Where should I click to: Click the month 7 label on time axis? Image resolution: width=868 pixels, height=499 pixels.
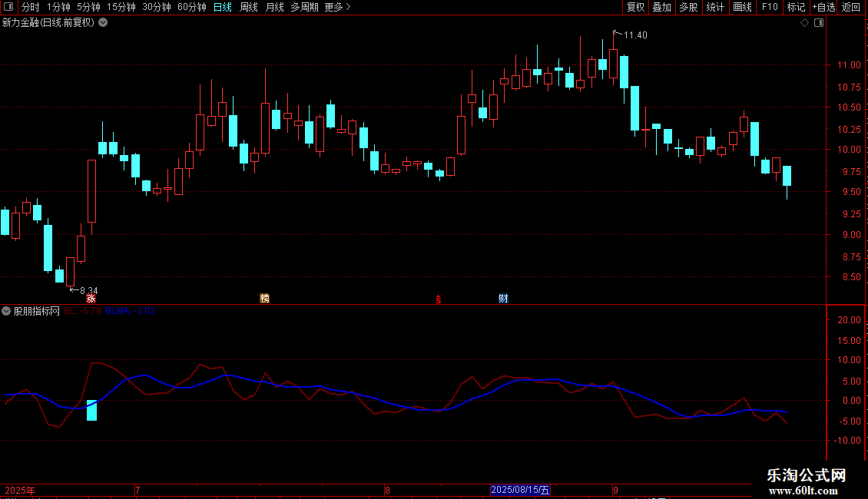click(x=137, y=490)
